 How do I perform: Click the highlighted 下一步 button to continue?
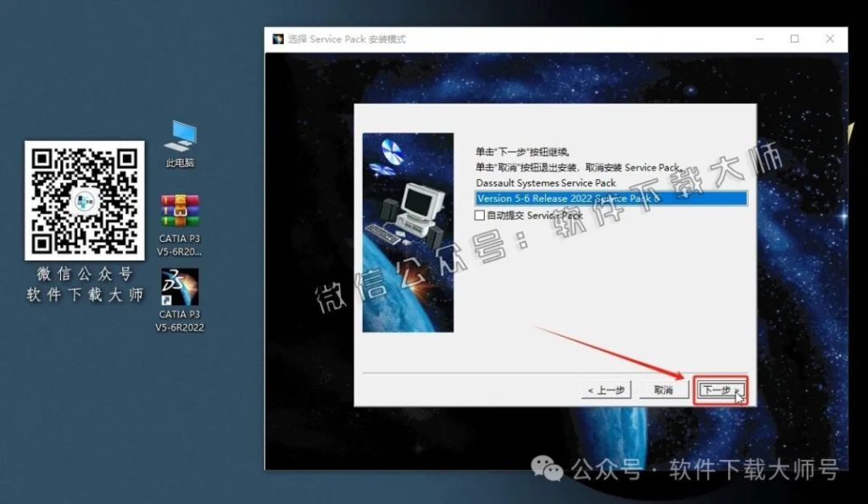720,390
